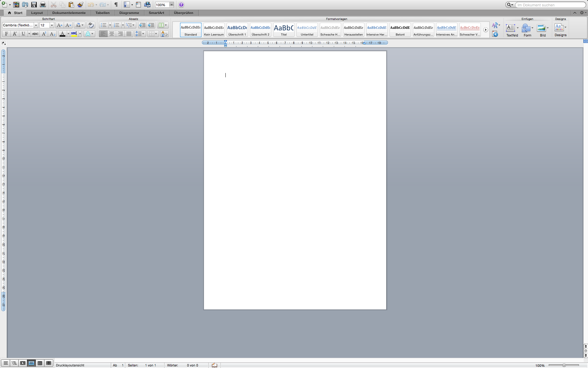Show paragraph marks with pilcrow icon

pos(116,5)
